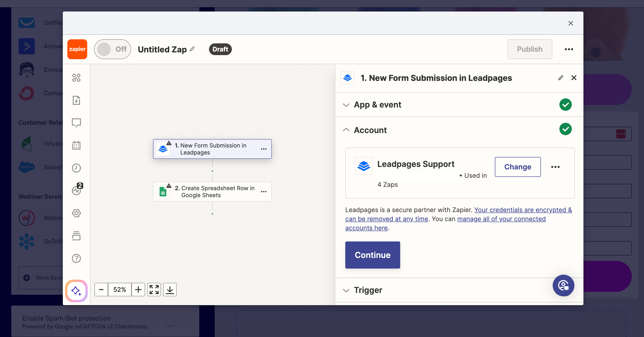The image size is (644, 337).
Task: Follow the manage all connected accounts link
Action: click(x=501, y=219)
